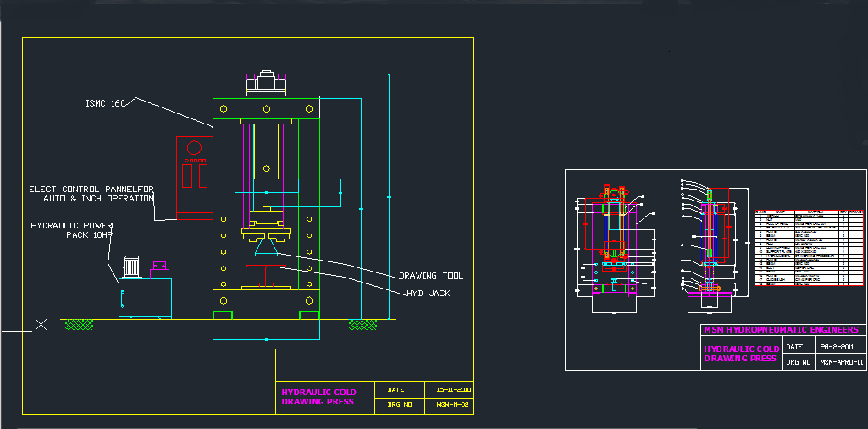Click 'MSM HYDROPNEUMATIC ENGINEERS' company title
Image resolution: width=868 pixels, height=429 pixels.
click(781, 330)
